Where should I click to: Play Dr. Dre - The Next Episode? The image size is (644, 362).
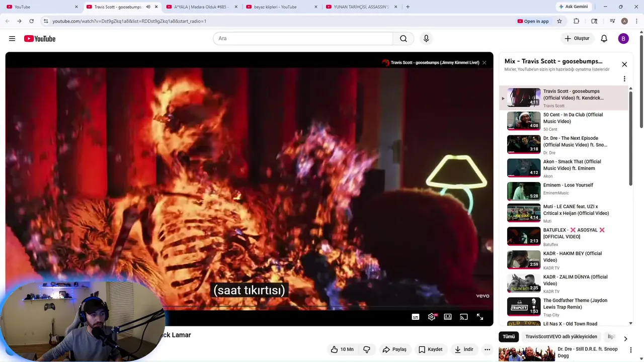pyautogui.click(x=563, y=145)
